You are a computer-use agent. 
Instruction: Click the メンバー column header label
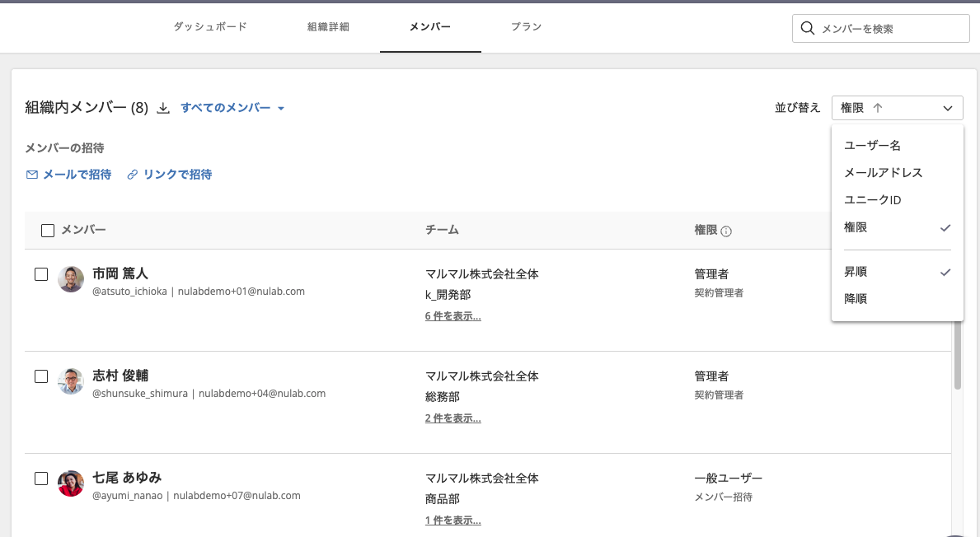tap(83, 230)
